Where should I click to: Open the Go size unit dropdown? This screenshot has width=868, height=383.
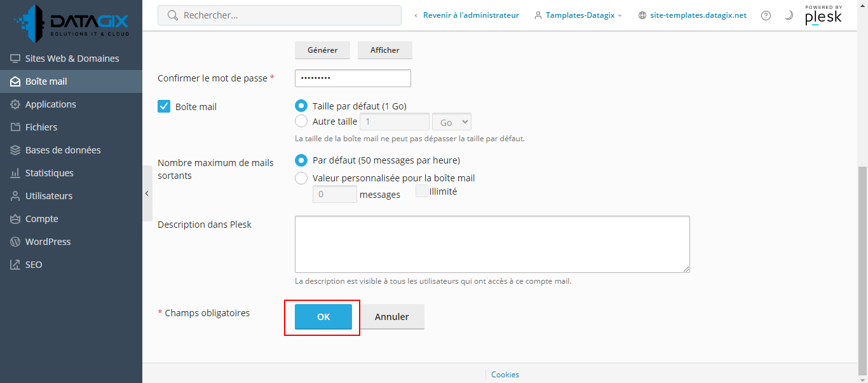click(452, 122)
